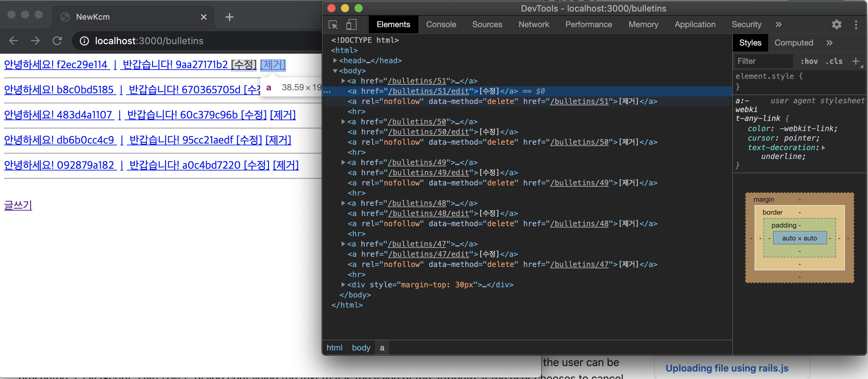Reload the page in the browser
This screenshot has width=868, height=379.
point(57,41)
